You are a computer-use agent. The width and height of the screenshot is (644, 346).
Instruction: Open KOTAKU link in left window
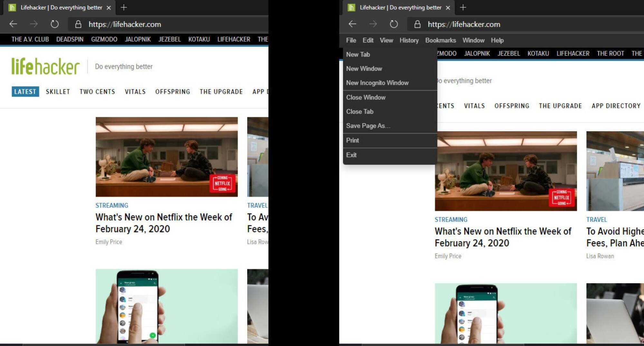click(199, 39)
